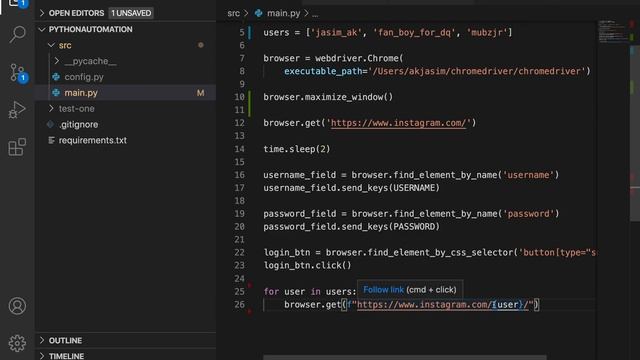
Task: Expand the test-one folder
Action: [x=51, y=109]
